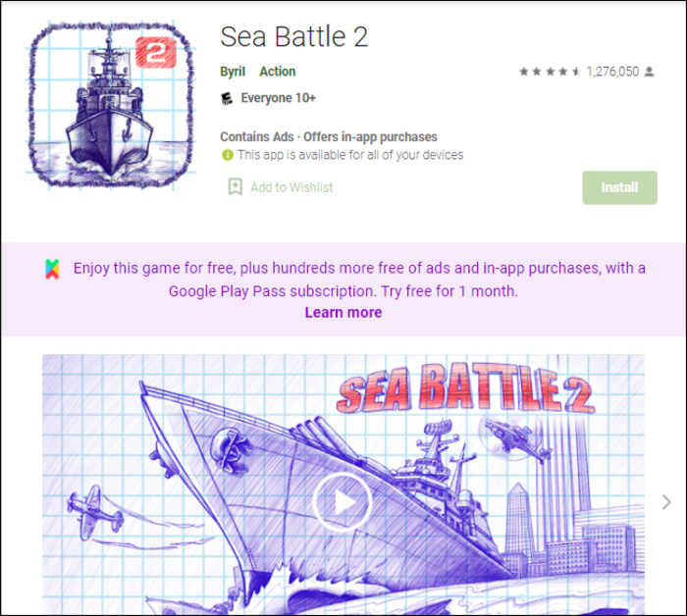
Task: Click the Sea Battle 2 app icon
Action: coord(110,105)
